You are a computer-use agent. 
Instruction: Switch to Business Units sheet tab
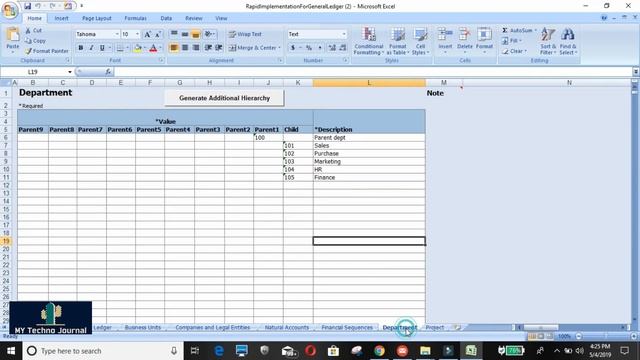pyautogui.click(x=143, y=327)
